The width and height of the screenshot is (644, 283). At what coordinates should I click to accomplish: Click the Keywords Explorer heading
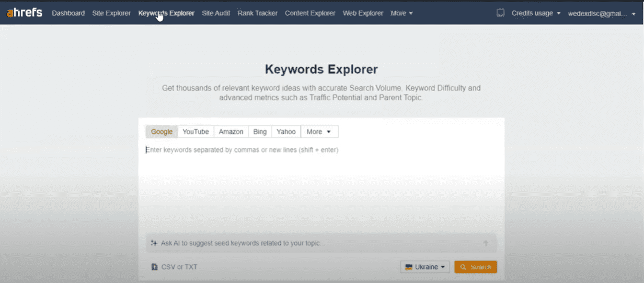[321, 69]
